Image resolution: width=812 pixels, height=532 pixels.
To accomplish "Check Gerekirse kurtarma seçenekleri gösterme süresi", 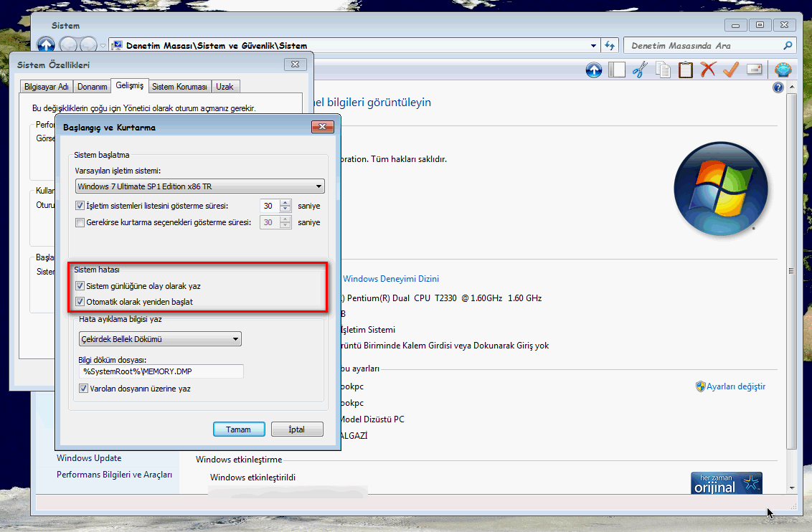I will pos(80,222).
